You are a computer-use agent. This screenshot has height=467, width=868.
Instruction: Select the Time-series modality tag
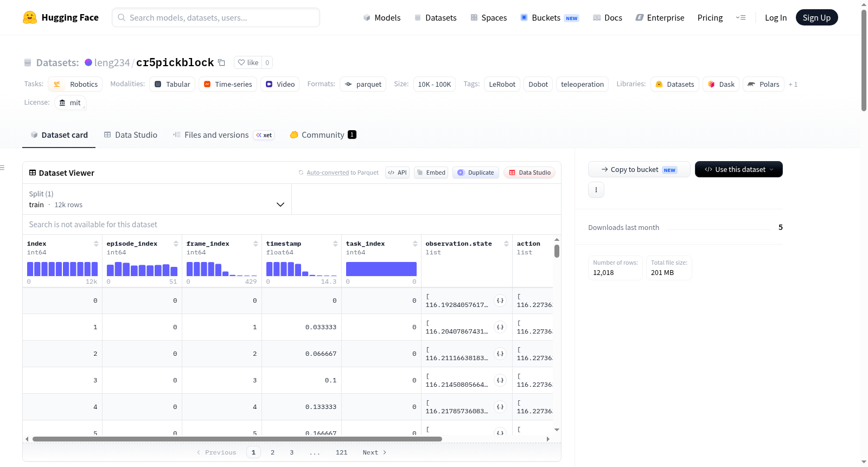pos(228,84)
